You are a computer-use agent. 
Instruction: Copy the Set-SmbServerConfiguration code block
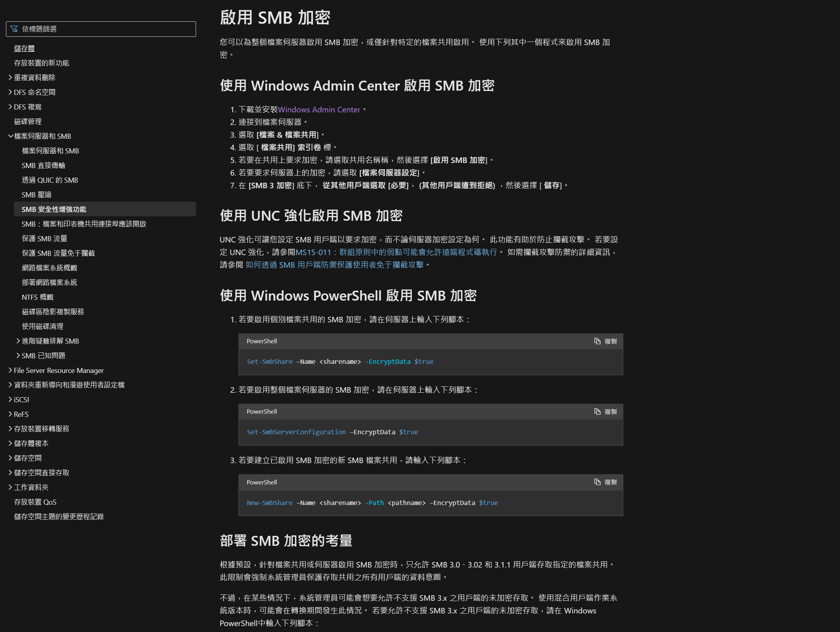tap(606, 412)
